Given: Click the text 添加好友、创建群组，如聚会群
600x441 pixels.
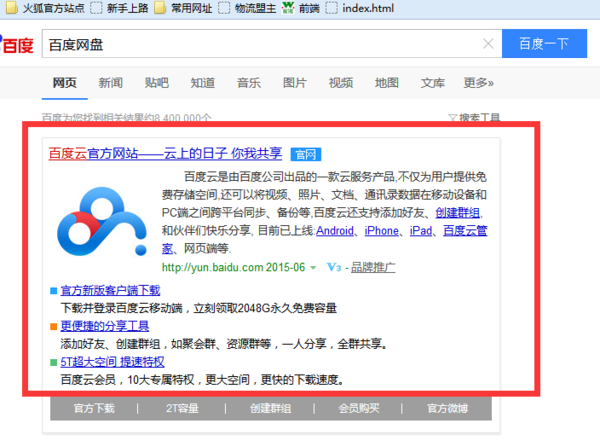Looking at the screenshot, I should (x=138, y=344).
